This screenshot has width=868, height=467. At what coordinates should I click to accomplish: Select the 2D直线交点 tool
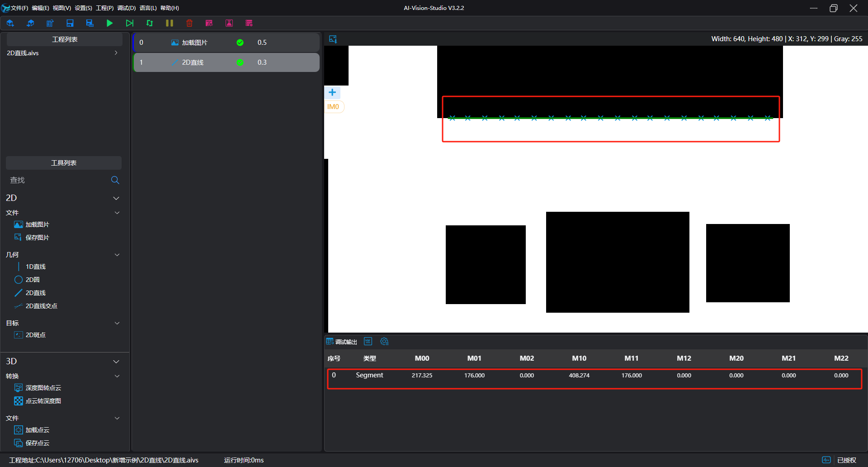[x=36, y=306]
